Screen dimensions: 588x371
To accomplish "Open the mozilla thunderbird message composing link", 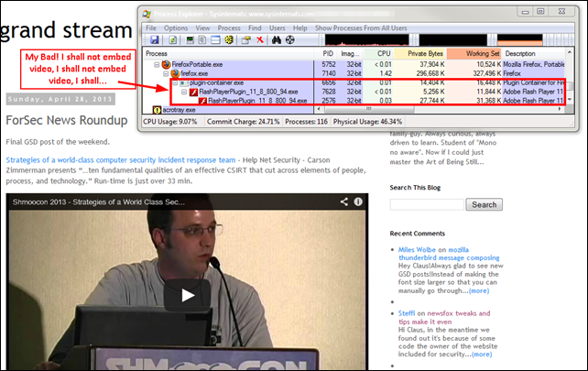I will [449, 254].
